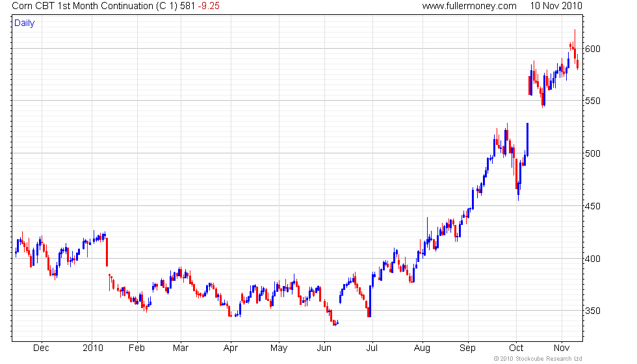Image resolution: width=637 pixels, height=364 pixels.
Task: Click the 'Oct' month axis label
Action: 516,348
